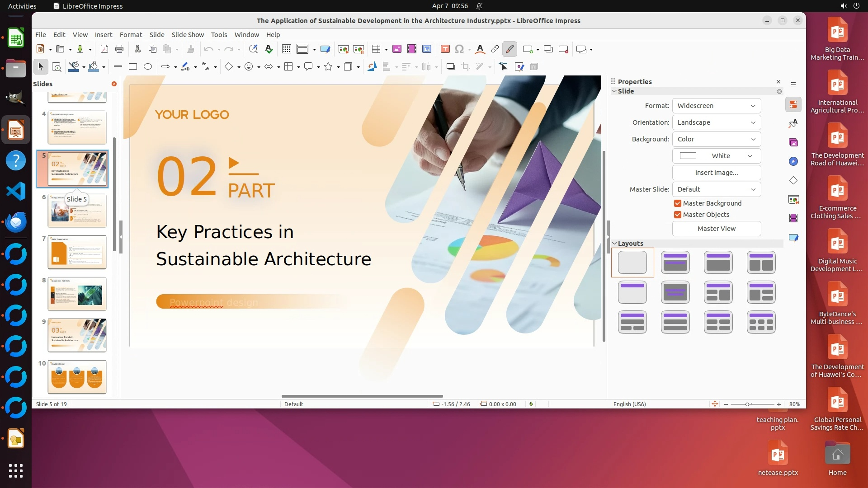Image resolution: width=868 pixels, height=488 pixels.
Task: Uncheck the Master Background checkbox
Action: point(677,203)
